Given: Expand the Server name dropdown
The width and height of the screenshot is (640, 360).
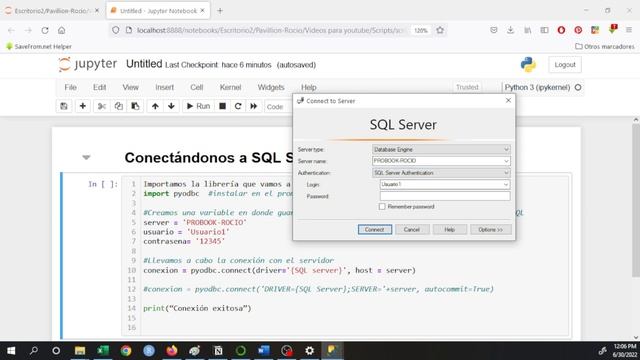Looking at the screenshot, I should click(x=506, y=161).
